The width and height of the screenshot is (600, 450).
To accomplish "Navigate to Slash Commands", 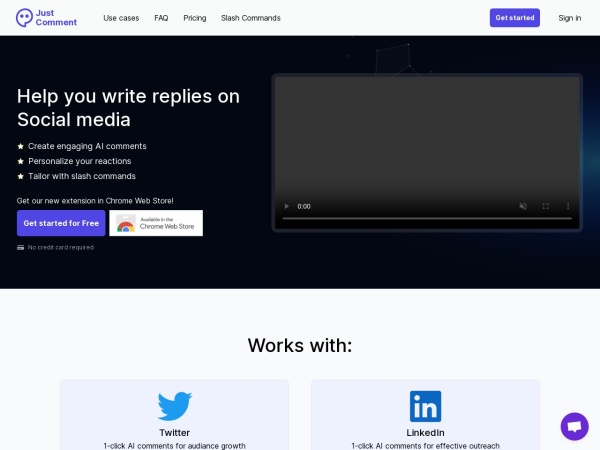I will pyautogui.click(x=250, y=18).
